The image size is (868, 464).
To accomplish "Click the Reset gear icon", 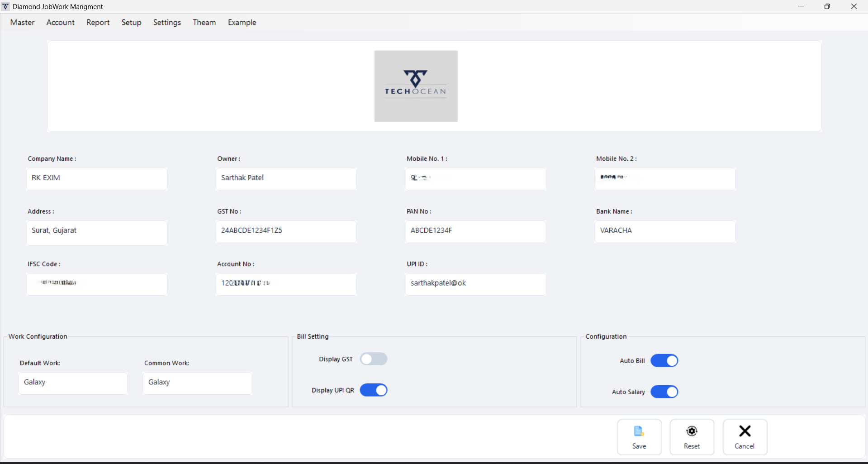I will coord(692,431).
